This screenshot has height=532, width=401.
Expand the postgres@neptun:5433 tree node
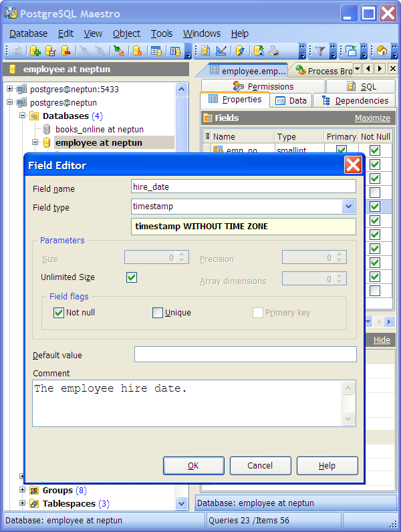9,89
